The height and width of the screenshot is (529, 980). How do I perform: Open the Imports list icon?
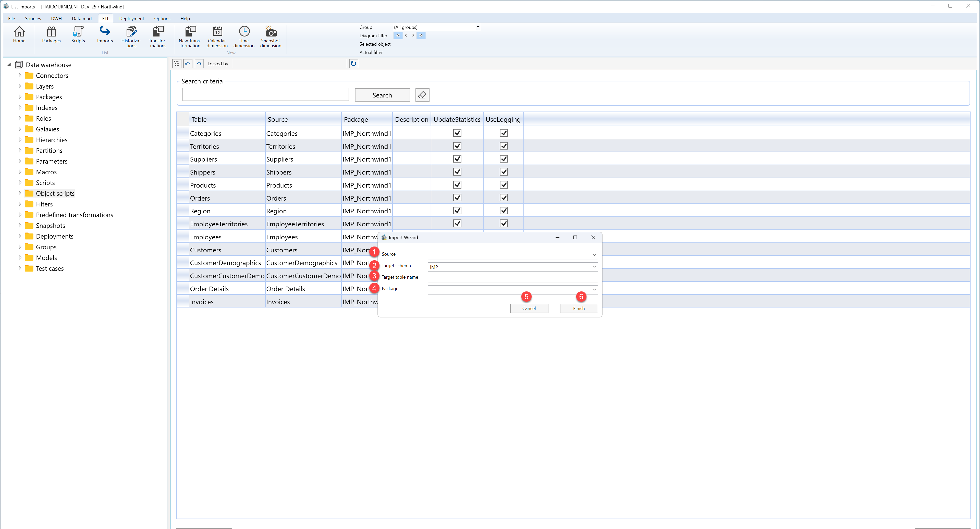coord(105,35)
